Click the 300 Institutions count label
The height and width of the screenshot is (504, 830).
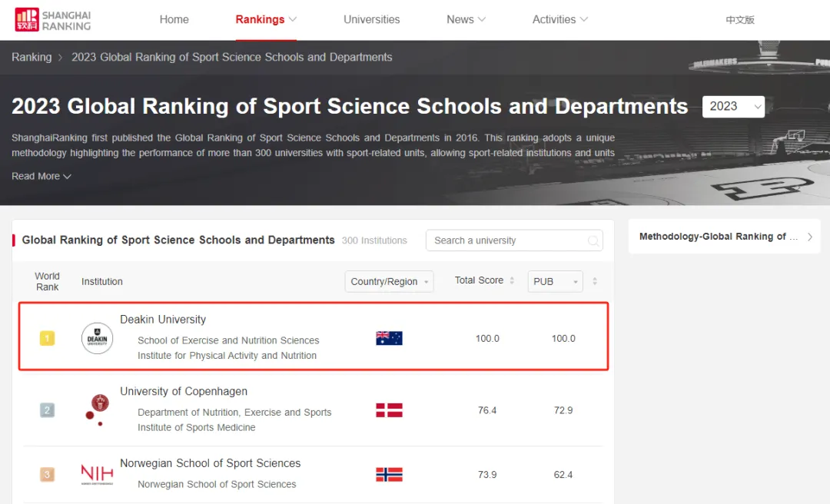pyautogui.click(x=374, y=240)
